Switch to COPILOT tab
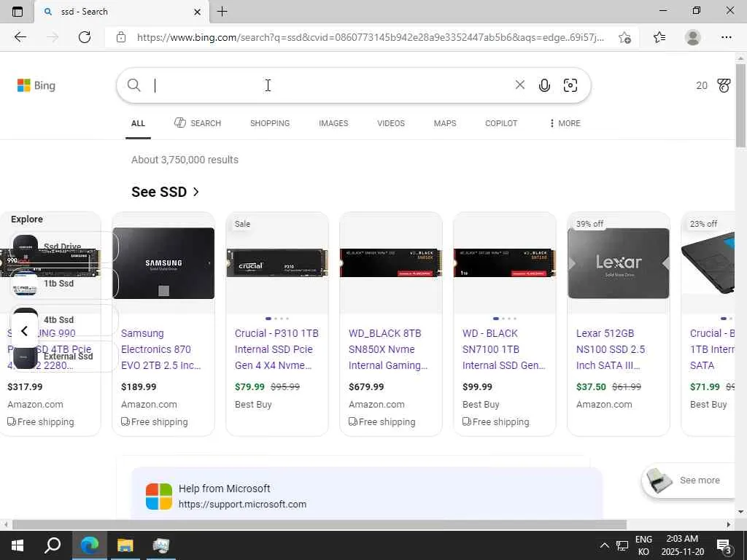 click(x=501, y=123)
